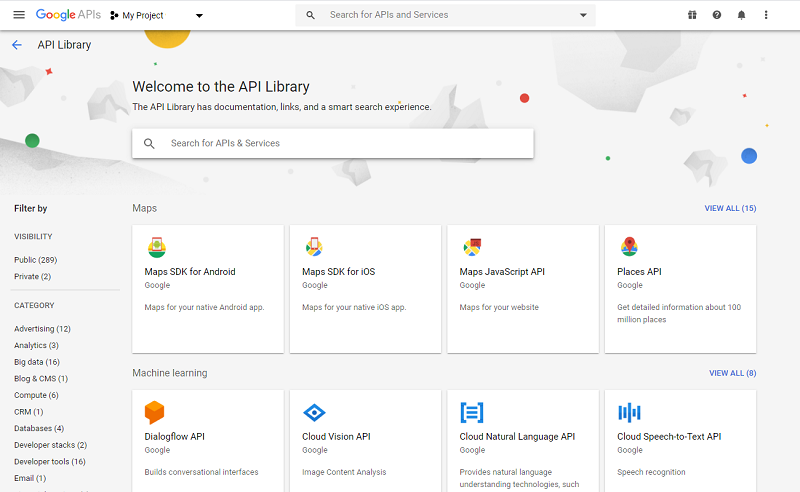
Task: Filter by Developer tools (16) category
Action: pyautogui.click(x=50, y=461)
